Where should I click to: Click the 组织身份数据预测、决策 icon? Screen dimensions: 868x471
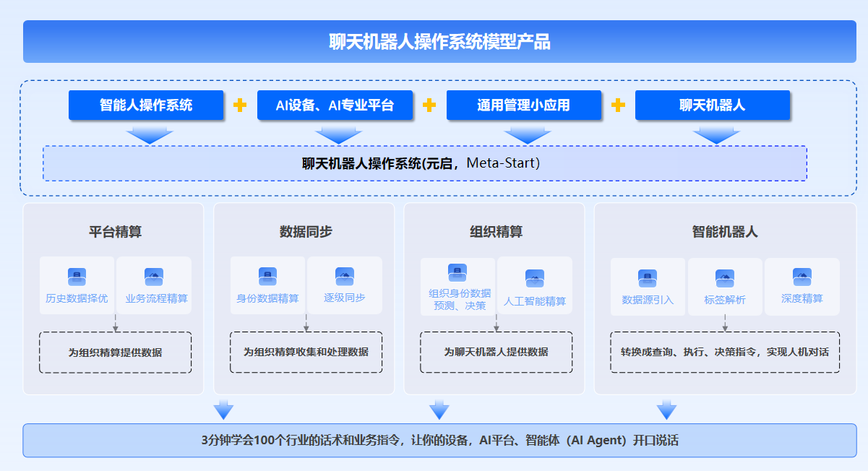(x=457, y=272)
